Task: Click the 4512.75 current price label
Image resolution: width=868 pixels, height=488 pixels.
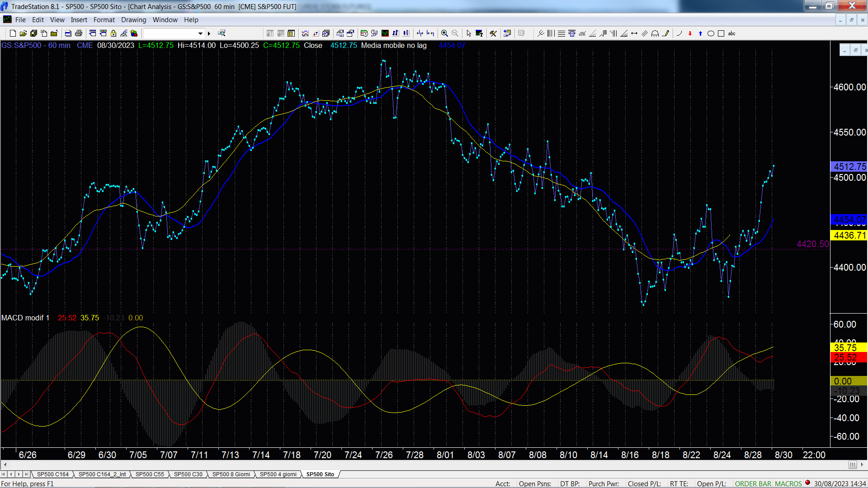Action: (849, 167)
